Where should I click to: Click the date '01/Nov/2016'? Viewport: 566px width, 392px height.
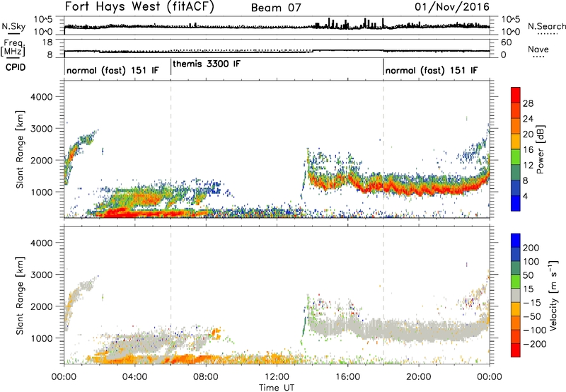tap(452, 7)
